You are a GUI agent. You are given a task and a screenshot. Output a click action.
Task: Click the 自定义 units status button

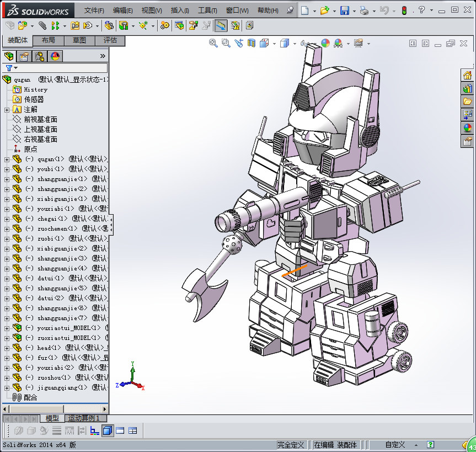[395, 445]
